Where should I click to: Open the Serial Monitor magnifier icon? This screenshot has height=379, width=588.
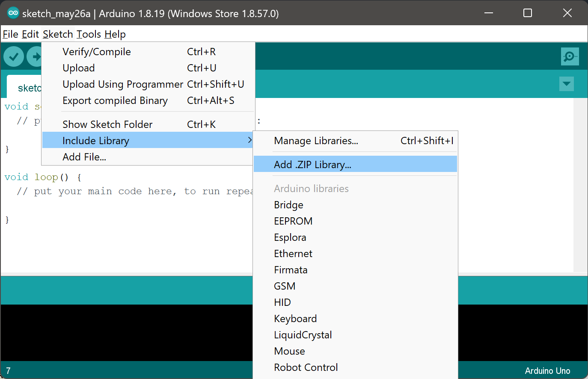pyautogui.click(x=570, y=56)
